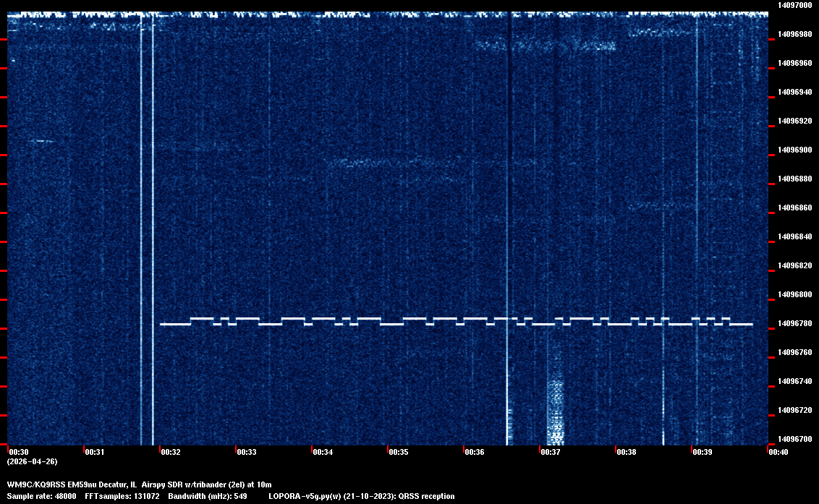Click frequency label 14096800

[795, 294]
